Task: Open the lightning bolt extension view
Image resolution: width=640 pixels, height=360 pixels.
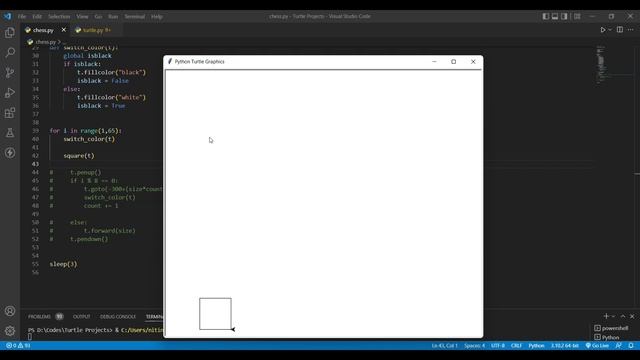Action: tap(10, 153)
